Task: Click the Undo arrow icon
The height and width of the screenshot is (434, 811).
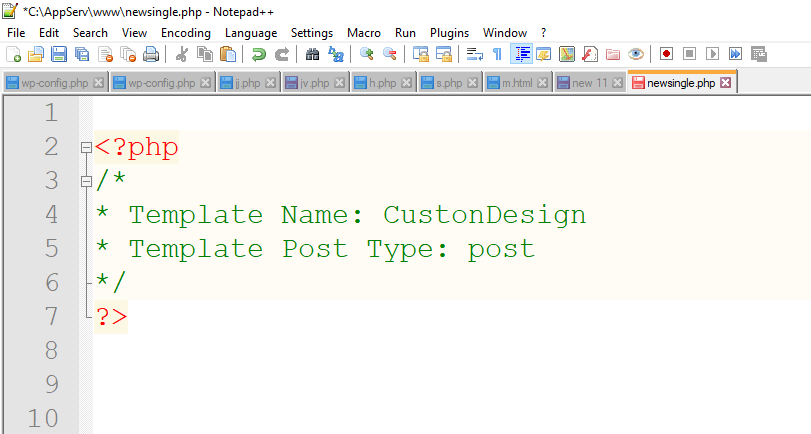Action: (x=259, y=54)
